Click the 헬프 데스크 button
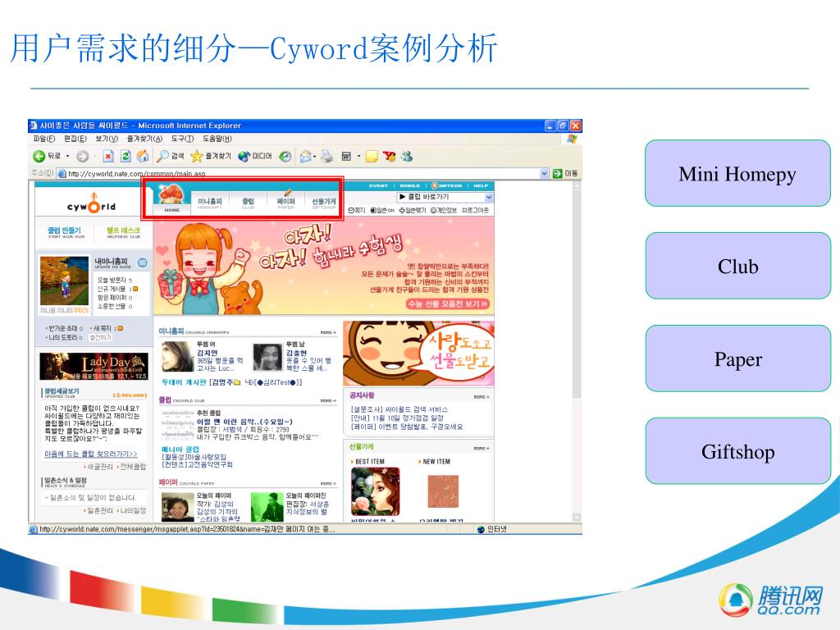840x630 pixels. click(123, 233)
